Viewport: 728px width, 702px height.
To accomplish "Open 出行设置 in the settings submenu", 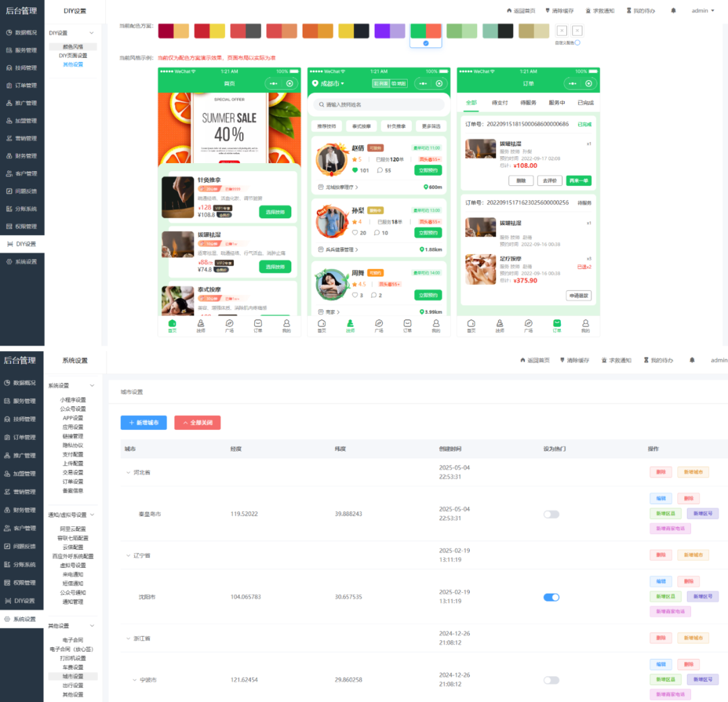I will (73, 685).
